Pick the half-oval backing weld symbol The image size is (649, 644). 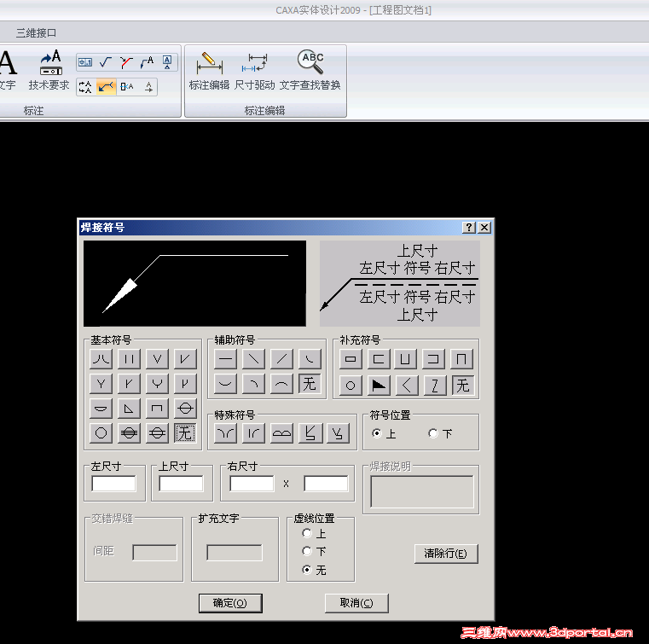point(101,409)
